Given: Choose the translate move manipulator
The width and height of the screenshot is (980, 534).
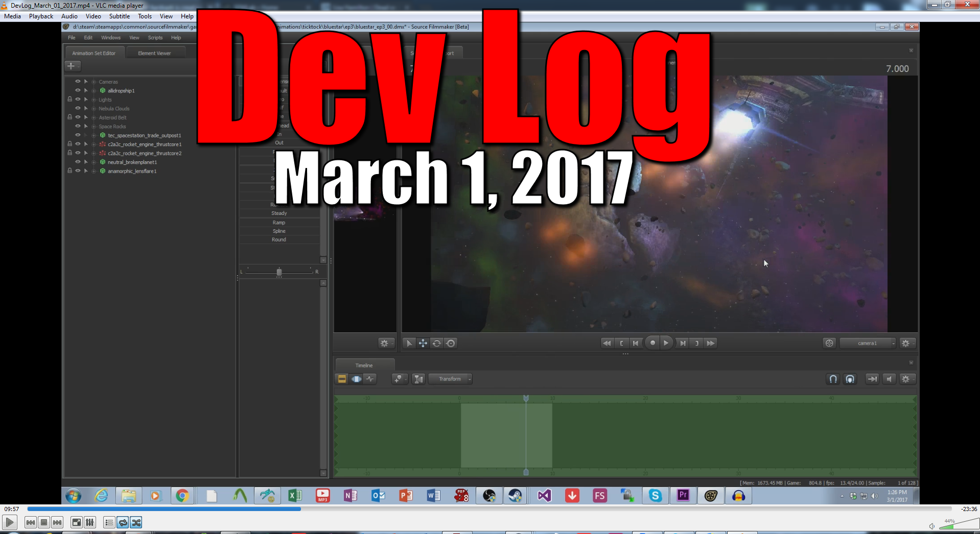Looking at the screenshot, I should point(423,343).
